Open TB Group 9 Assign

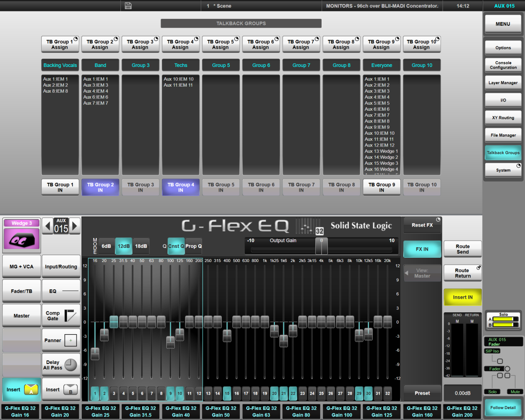(x=381, y=44)
